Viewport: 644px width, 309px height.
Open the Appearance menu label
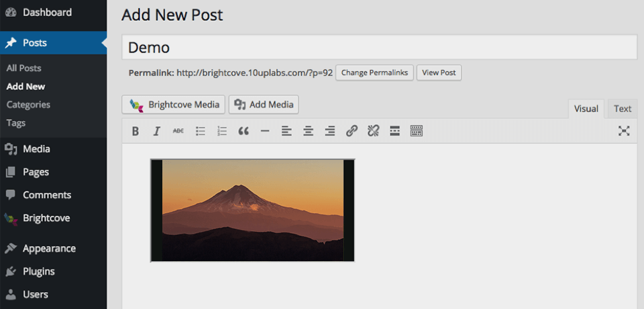click(49, 249)
